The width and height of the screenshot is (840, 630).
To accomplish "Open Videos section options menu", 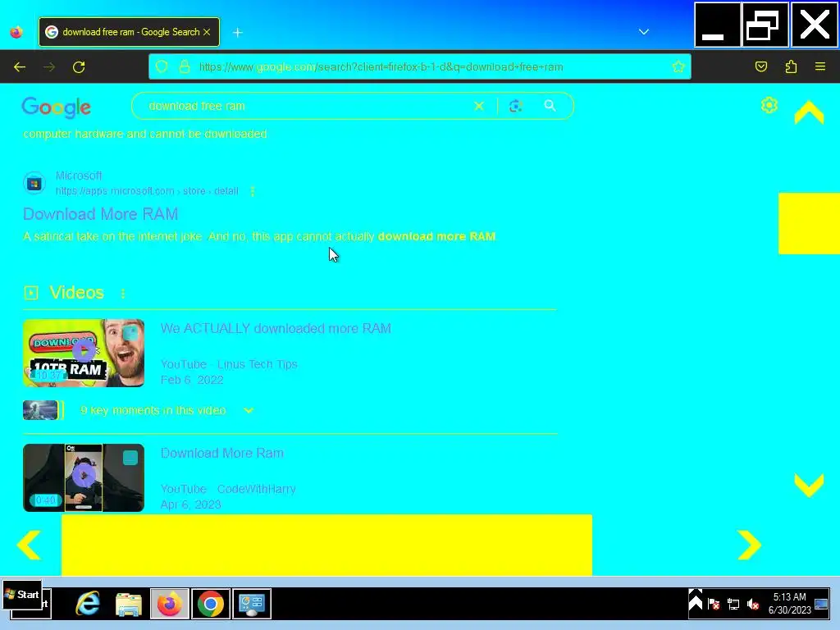I will (x=123, y=294).
